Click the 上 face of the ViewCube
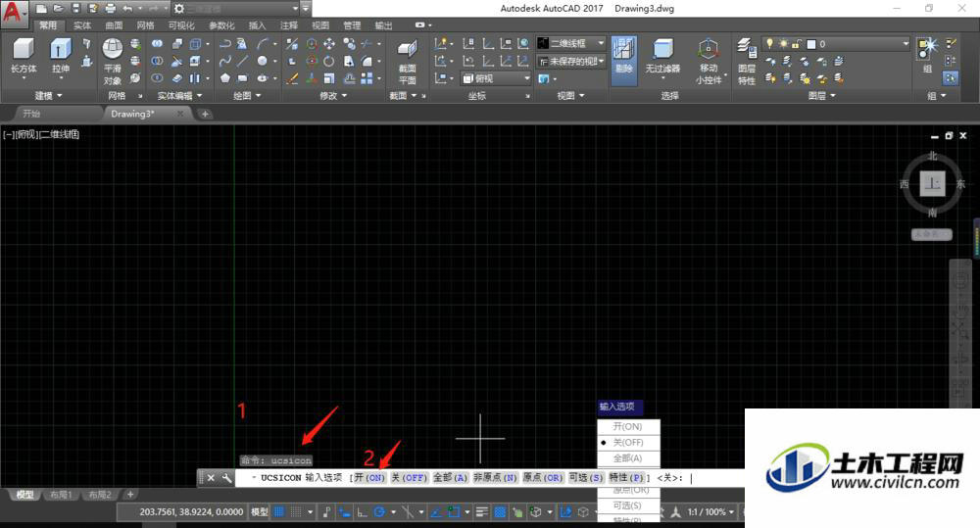This screenshot has width=980, height=528. pos(932,184)
